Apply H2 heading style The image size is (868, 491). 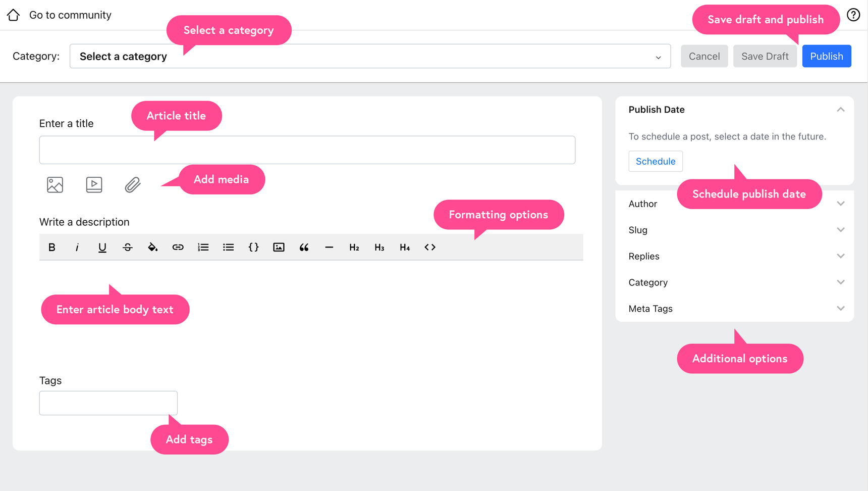(x=354, y=247)
